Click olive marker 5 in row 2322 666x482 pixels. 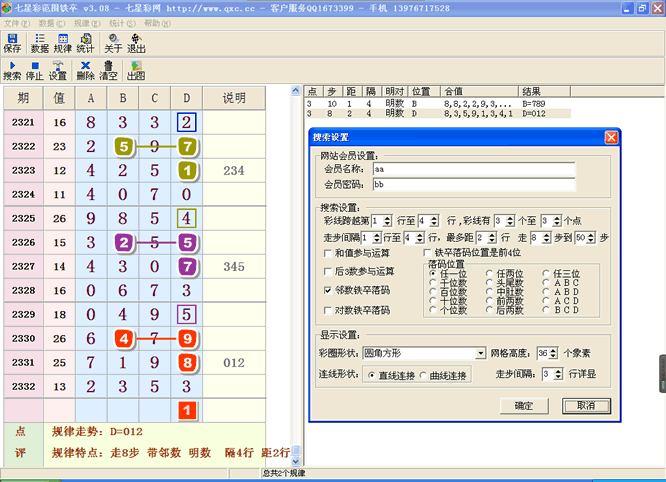point(124,147)
